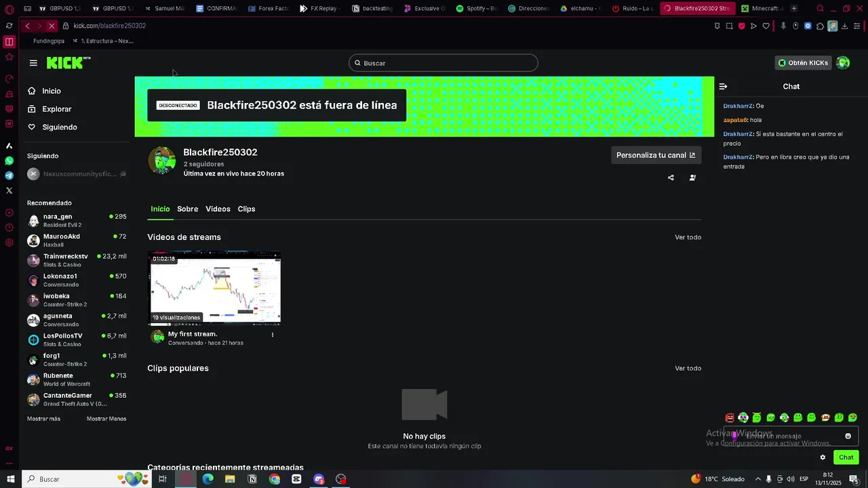The height and width of the screenshot is (488, 868).
Task: Switch to the FX Replay browser tab
Action: (x=320, y=9)
